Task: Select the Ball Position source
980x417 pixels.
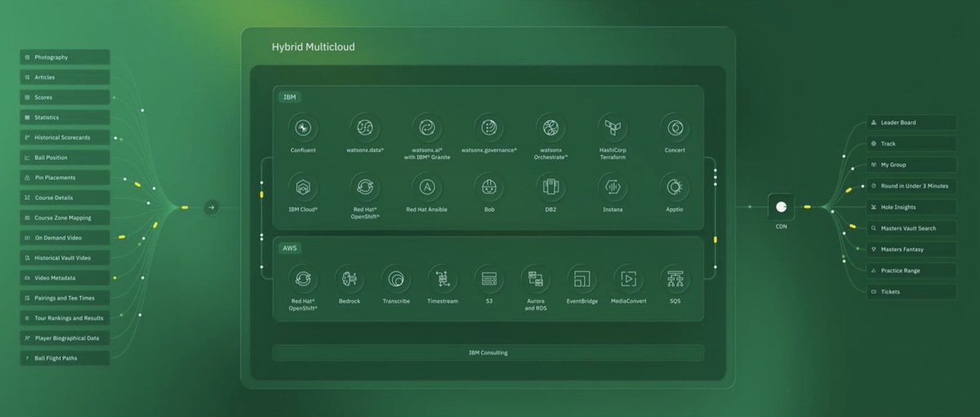Action: tap(65, 157)
